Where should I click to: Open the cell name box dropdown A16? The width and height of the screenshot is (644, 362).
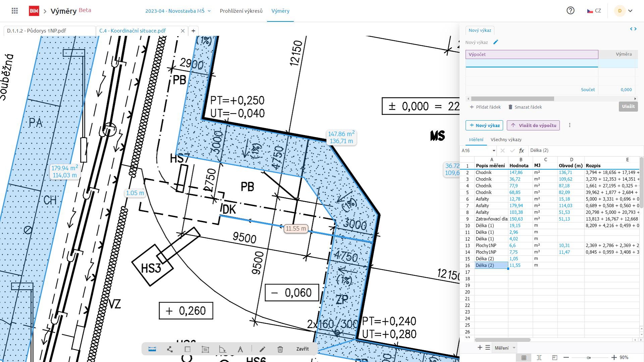pyautogui.click(x=494, y=150)
